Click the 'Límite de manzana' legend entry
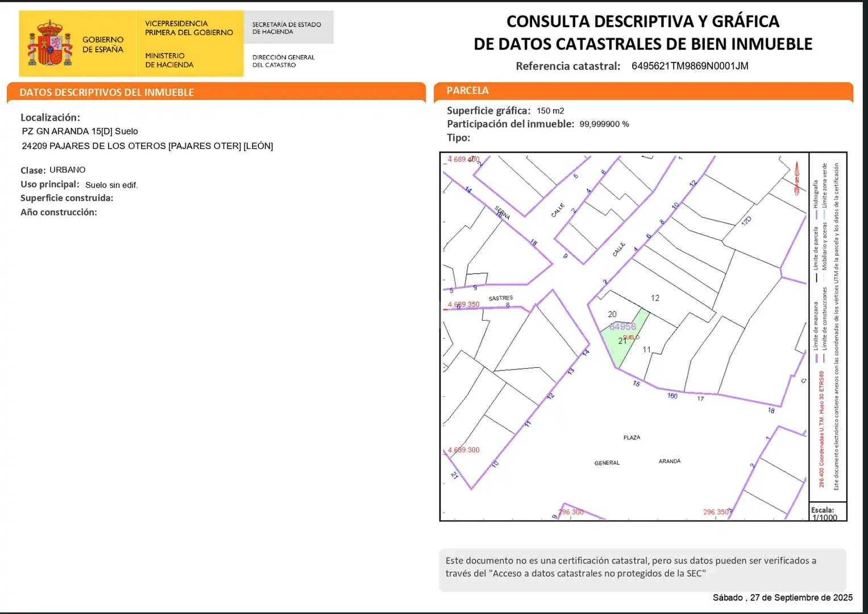The height and width of the screenshot is (614, 868). coord(816,332)
